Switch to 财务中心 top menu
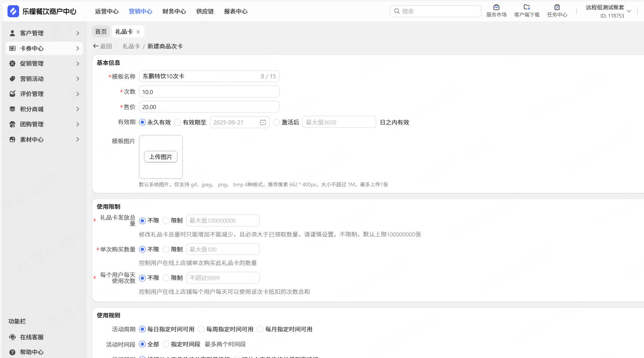644x358 pixels. 174,12
